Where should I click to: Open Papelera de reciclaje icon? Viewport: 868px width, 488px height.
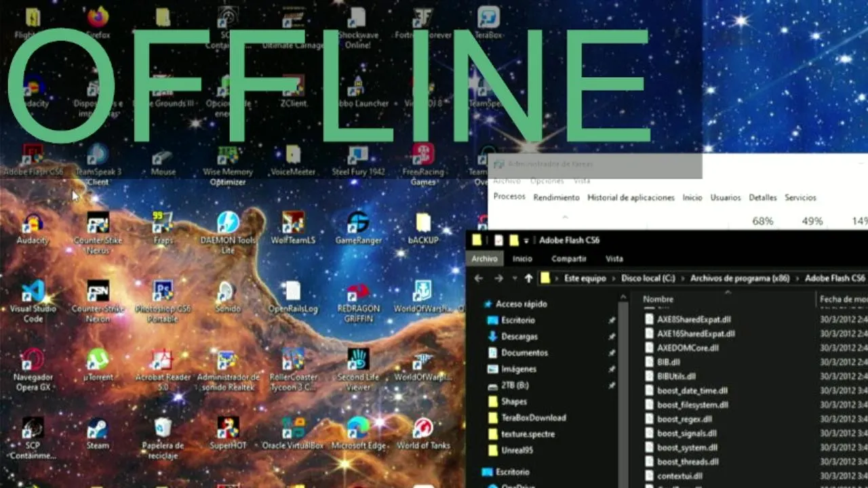[x=163, y=438]
